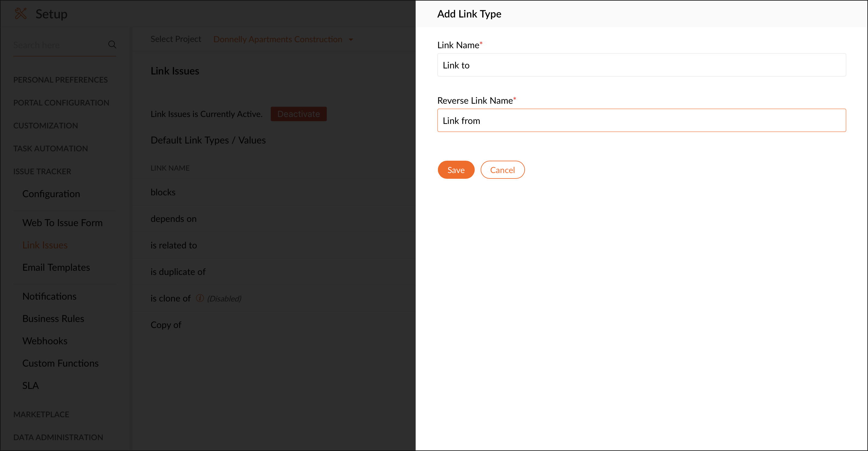
Task: Click the info icon beside is clone of
Action: (200, 298)
